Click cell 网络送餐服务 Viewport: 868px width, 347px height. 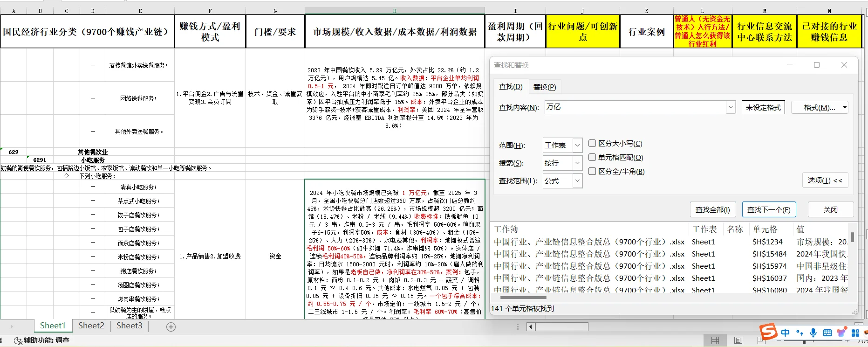(x=140, y=98)
